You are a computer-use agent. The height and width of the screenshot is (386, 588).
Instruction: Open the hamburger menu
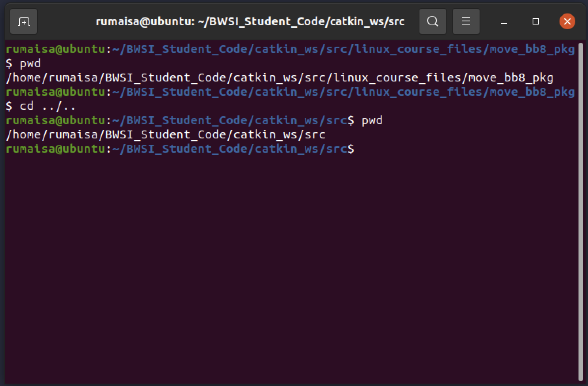466,21
